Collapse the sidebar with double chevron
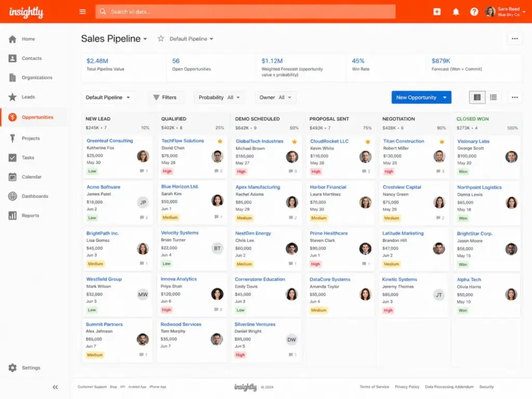The image size is (532, 399). point(55,387)
